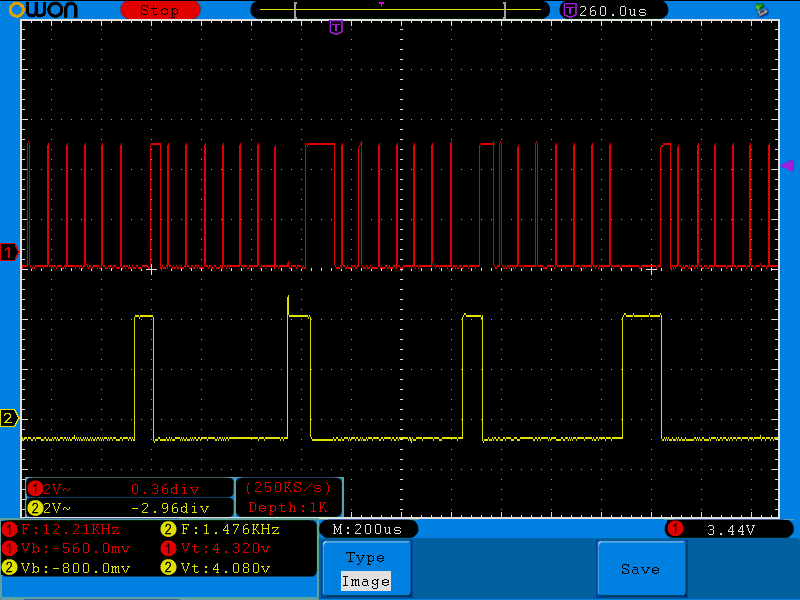Click the USB connection icon
The image size is (800, 600).
pos(762,10)
